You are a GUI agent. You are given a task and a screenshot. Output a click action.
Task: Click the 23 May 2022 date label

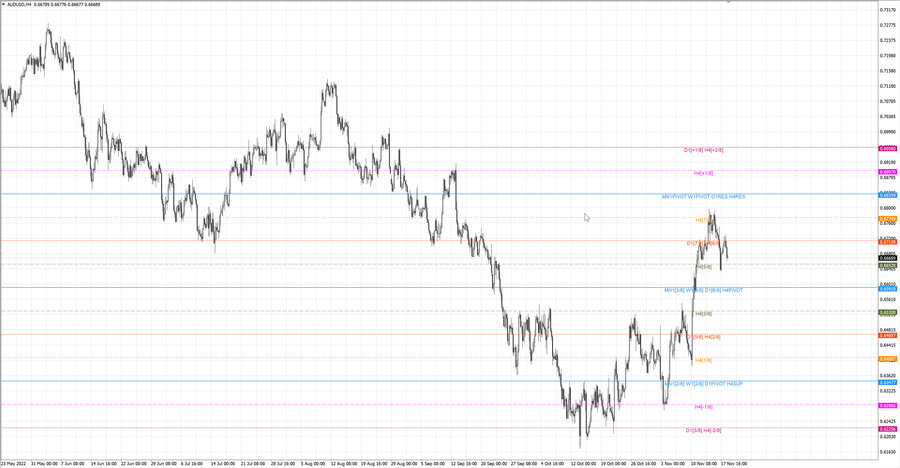click(14, 463)
